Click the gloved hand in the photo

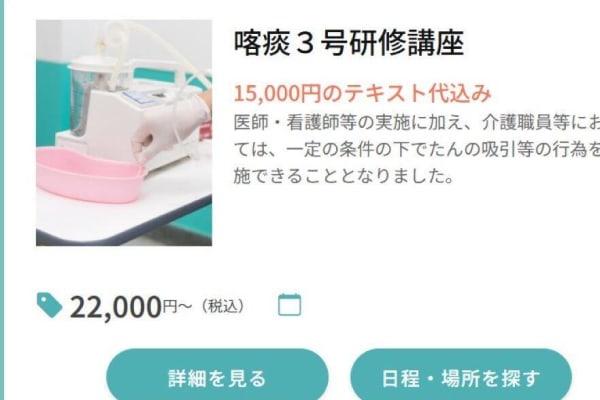[x=170, y=126]
